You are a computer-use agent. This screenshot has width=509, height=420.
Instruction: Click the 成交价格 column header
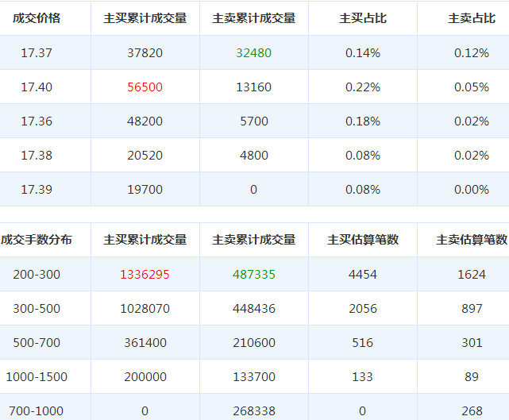[37, 18]
